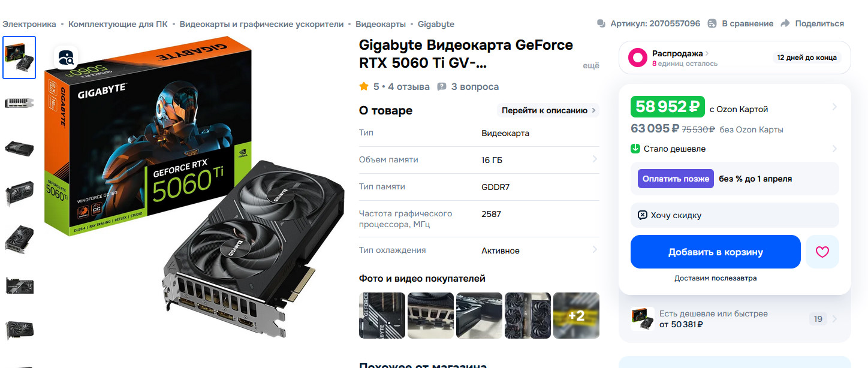Click Добавить в корзину button
The height and width of the screenshot is (368, 868).
[x=716, y=252]
